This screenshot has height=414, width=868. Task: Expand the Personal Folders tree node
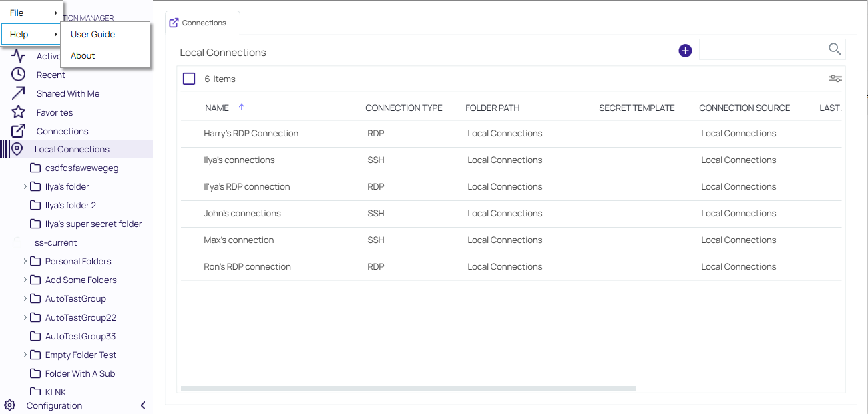tap(25, 262)
